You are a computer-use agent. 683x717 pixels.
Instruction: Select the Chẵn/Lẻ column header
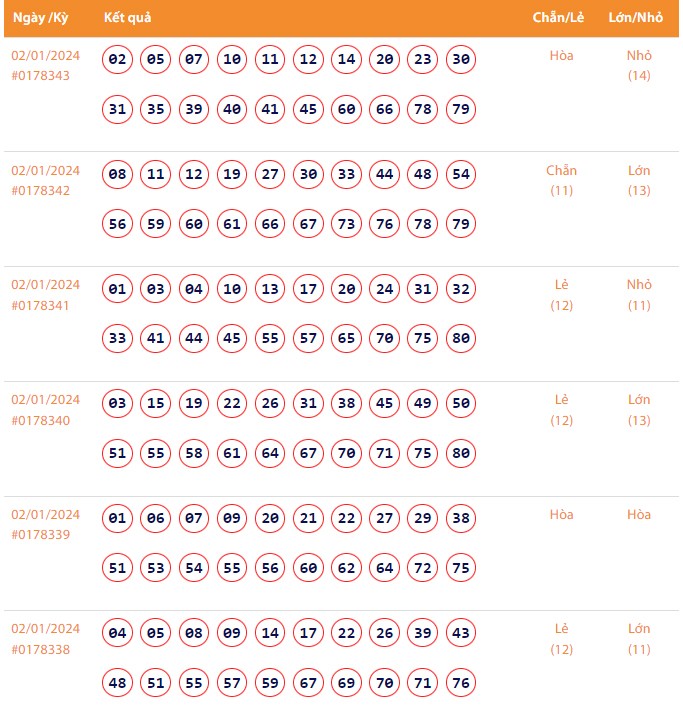pos(558,17)
